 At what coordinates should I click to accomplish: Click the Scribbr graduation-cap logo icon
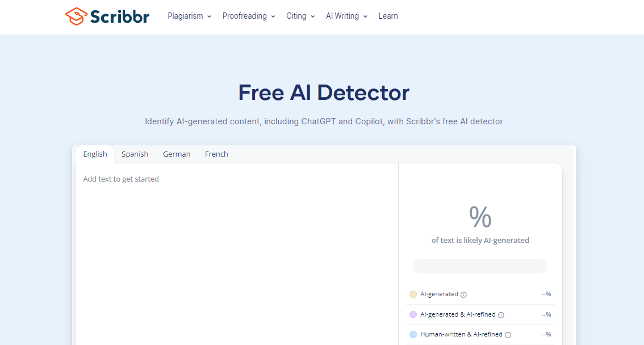point(77,16)
